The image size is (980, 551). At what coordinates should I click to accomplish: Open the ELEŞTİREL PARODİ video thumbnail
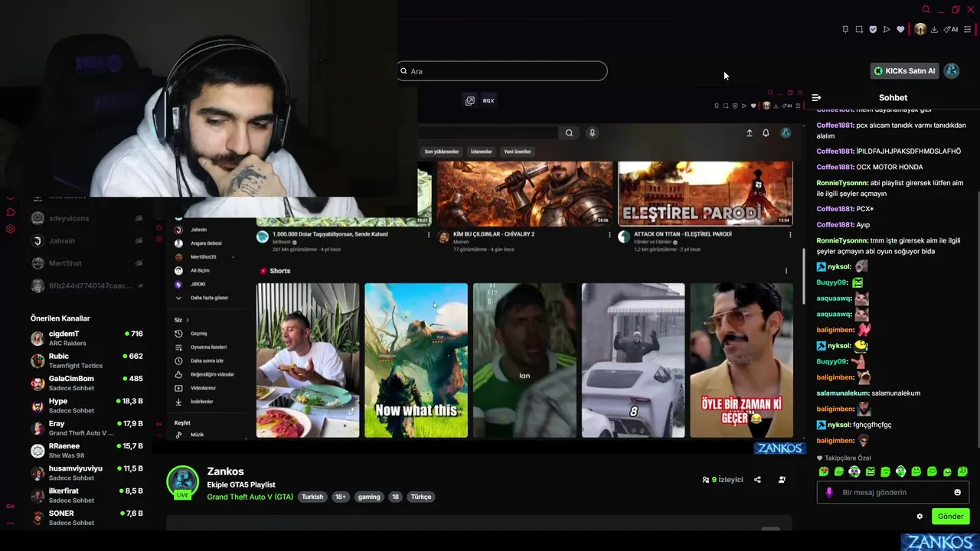tap(705, 193)
